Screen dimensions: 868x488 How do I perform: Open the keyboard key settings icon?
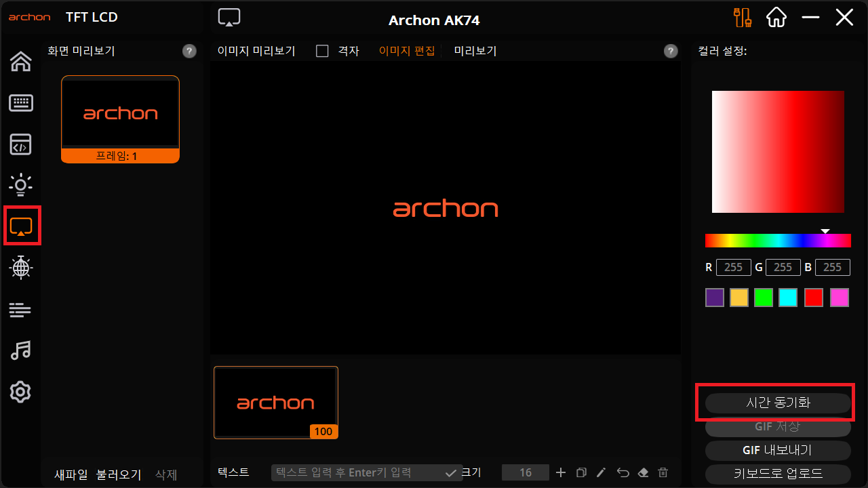click(21, 103)
